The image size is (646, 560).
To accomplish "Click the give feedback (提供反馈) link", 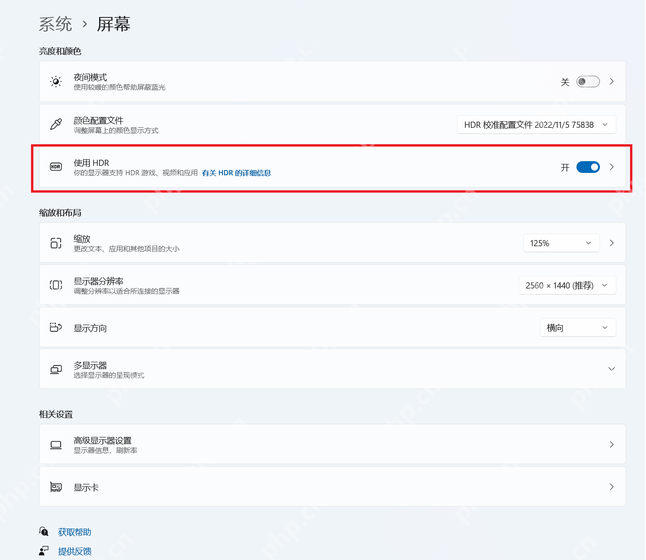I will click(75, 551).
